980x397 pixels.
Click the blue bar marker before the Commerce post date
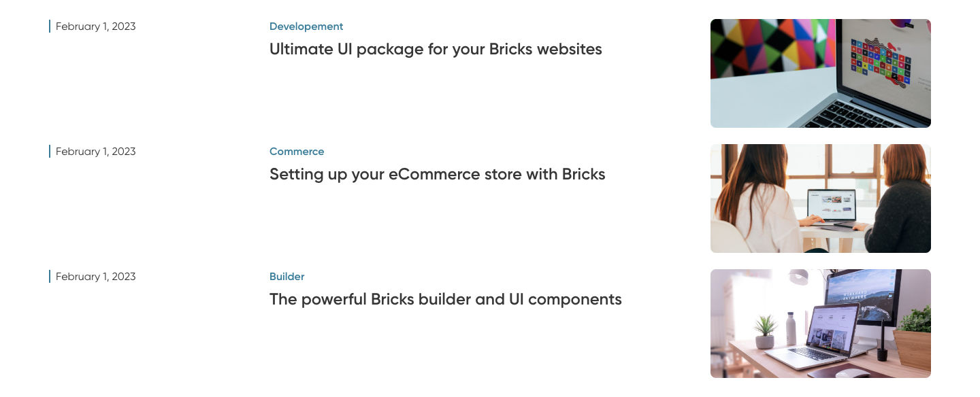pos(50,152)
